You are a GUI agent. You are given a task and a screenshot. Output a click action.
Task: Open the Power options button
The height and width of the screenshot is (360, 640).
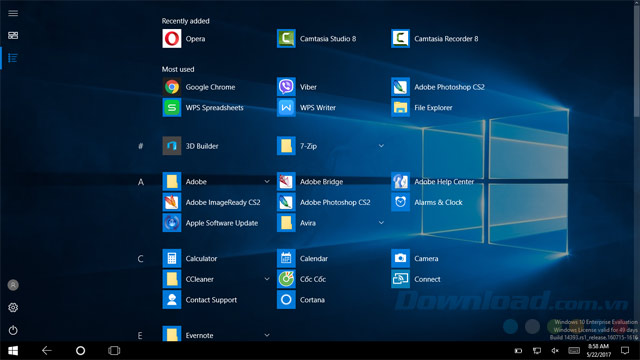click(13, 330)
